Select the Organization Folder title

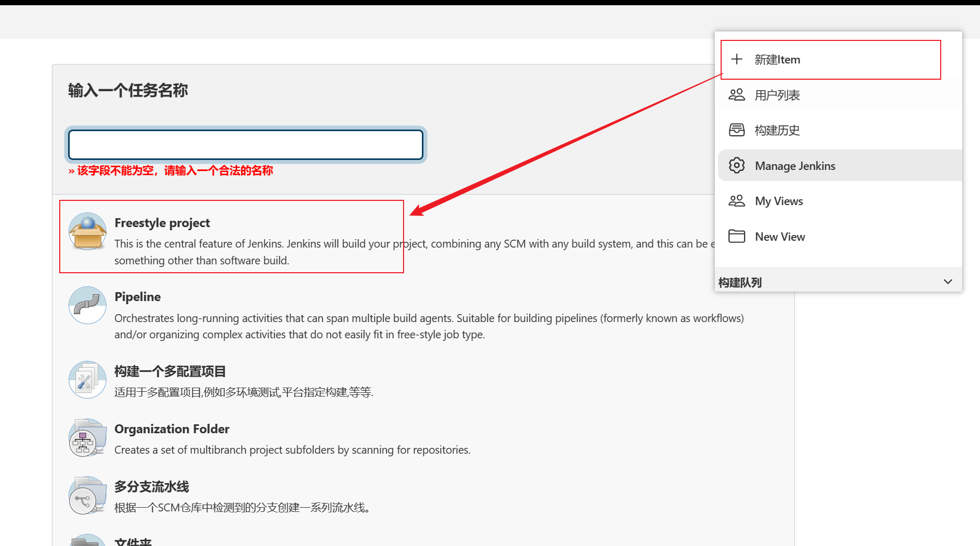[x=172, y=429]
